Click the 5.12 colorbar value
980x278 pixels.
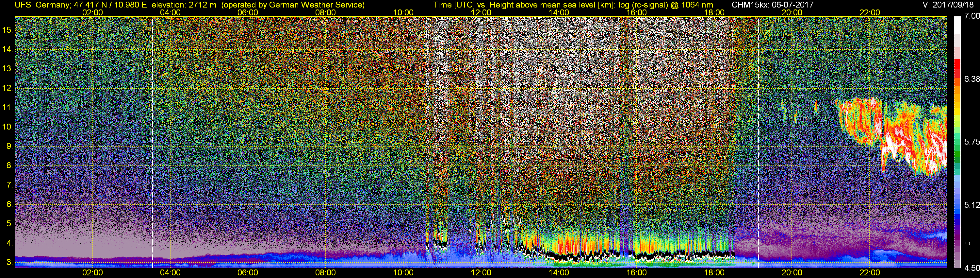point(972,205)
